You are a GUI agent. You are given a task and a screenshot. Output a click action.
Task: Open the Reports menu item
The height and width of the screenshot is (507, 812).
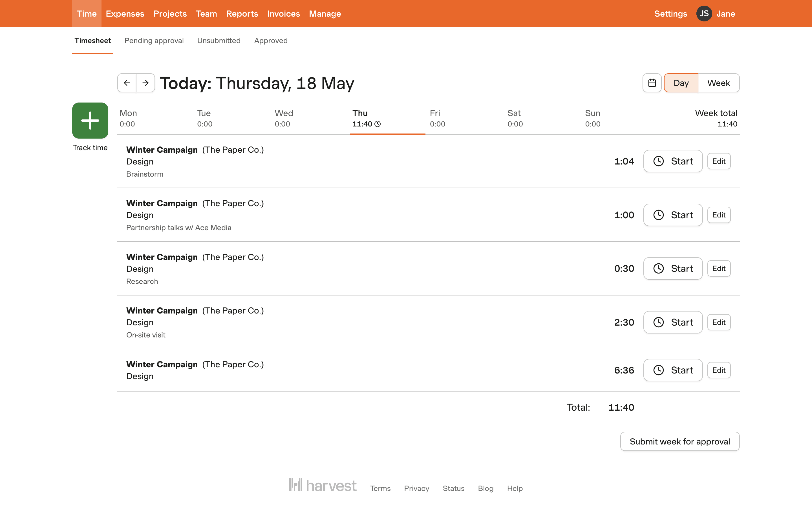pyautogui.click(x=242, y=14)
